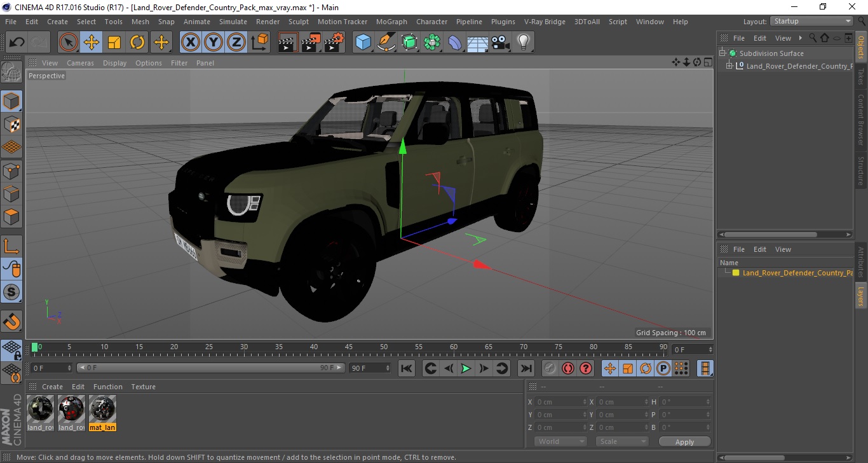This screenshot has height=463, width=868.
Task: Step to the previous frame
Action: click(x=449, y=368)
